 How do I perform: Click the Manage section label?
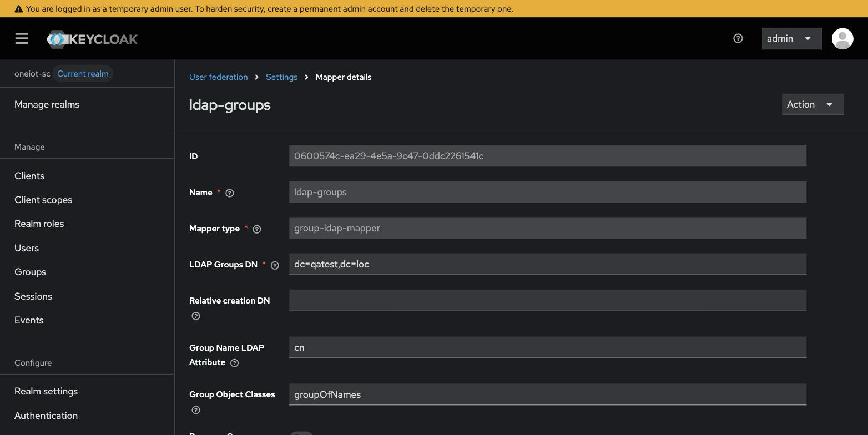29,147
